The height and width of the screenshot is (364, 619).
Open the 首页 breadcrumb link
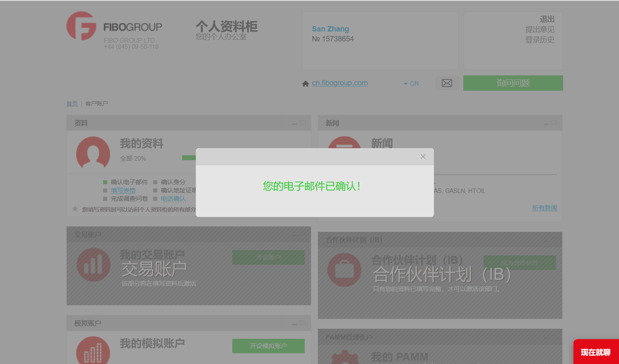[x=72, y=104]
